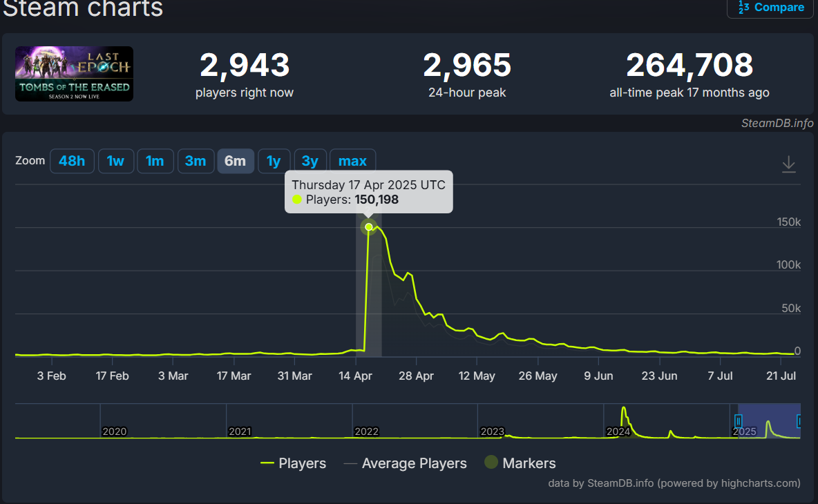The height and width of the screenshot is (504, 818).
Task: Click the 17 Apr peak data point
Action: click(369, 226)
